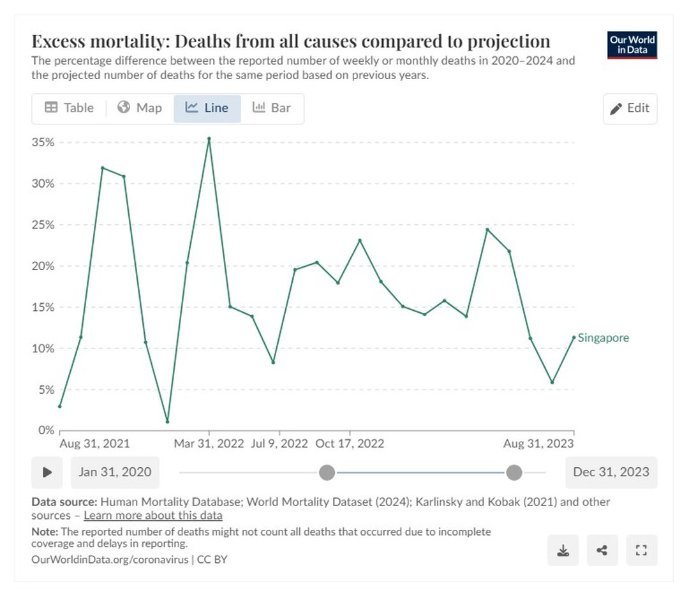Switch to the Bar chart tab
The image size is (689, 600).
(271, 108)
